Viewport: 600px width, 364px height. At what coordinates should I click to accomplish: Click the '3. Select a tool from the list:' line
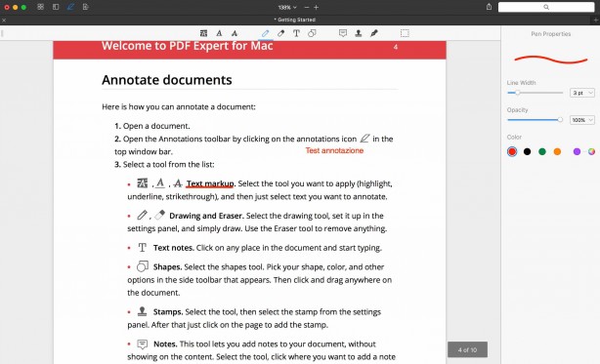(164, 165)
